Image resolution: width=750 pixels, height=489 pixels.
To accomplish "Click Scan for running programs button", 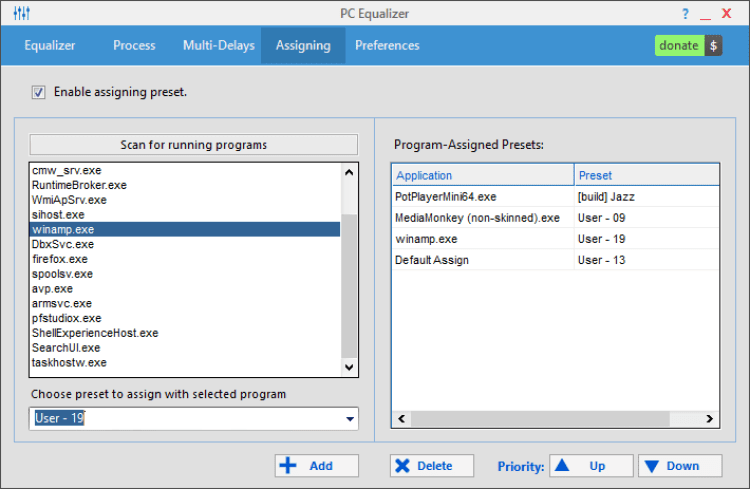I will (x=194, y=145).
